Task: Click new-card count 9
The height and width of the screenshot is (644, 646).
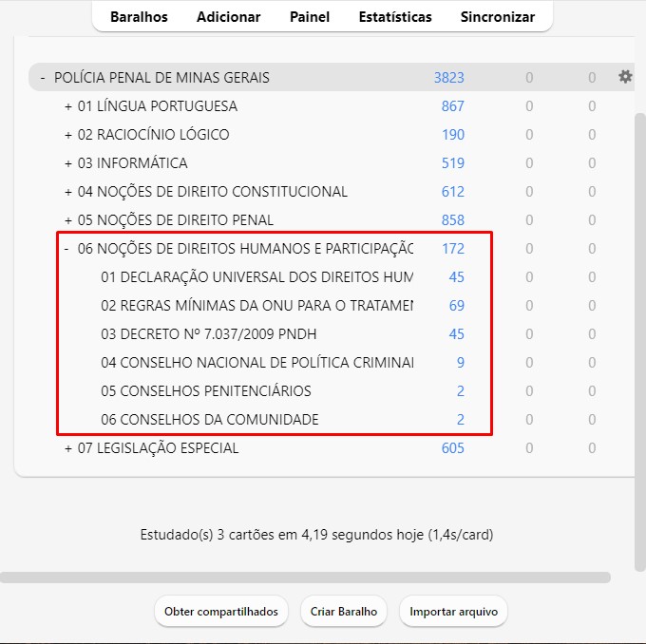Action: click(x=461, y=362)
